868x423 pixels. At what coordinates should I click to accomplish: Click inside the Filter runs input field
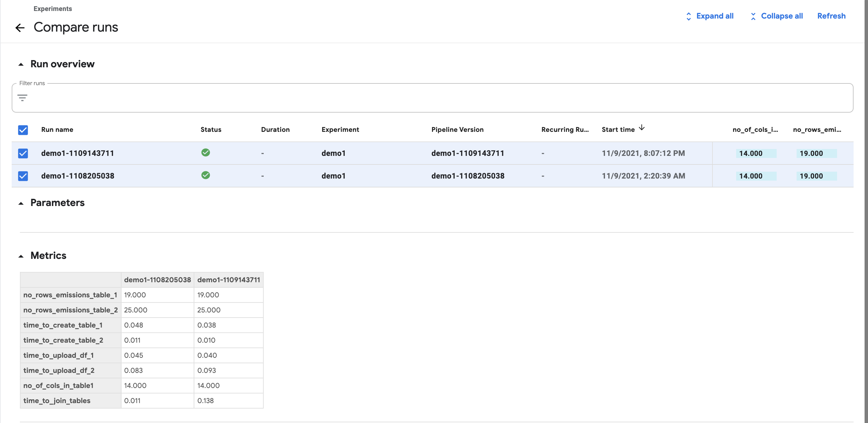[432, 98]
